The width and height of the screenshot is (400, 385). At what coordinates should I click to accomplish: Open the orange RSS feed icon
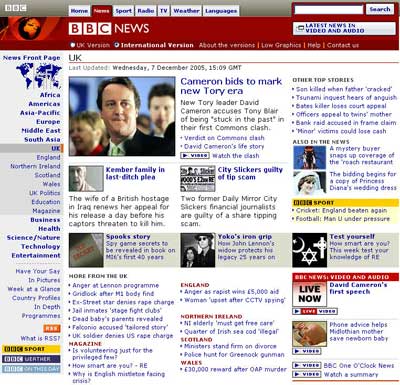[x=52, y=328]
